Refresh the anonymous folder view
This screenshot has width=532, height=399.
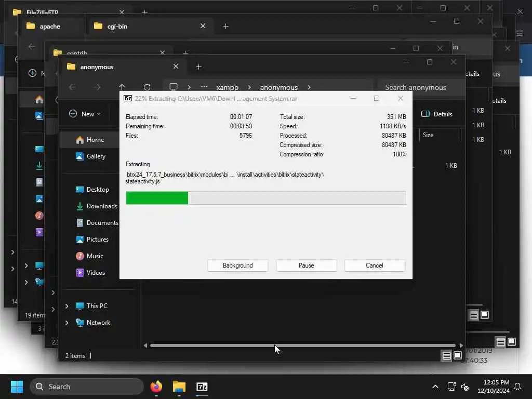(147, 87)
